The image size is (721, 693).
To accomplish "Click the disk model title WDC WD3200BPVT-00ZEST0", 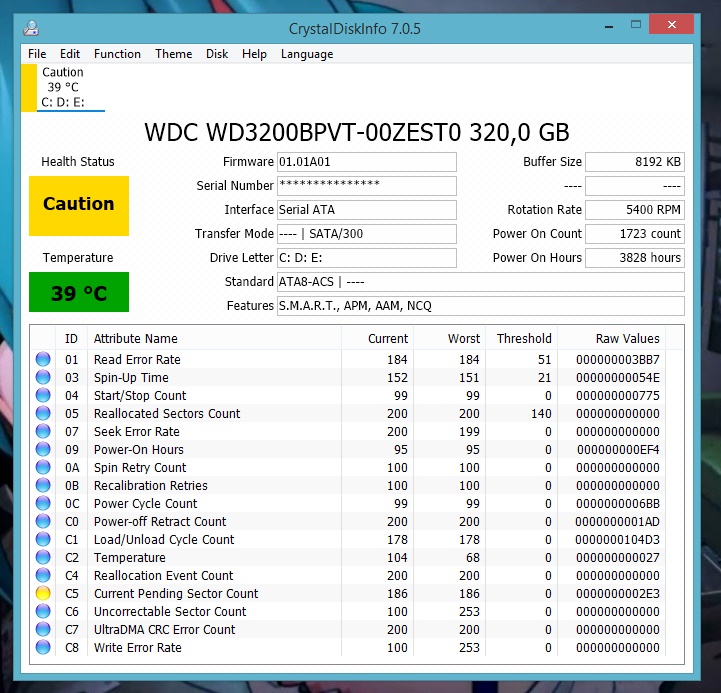I will click(x=357, y=132).
